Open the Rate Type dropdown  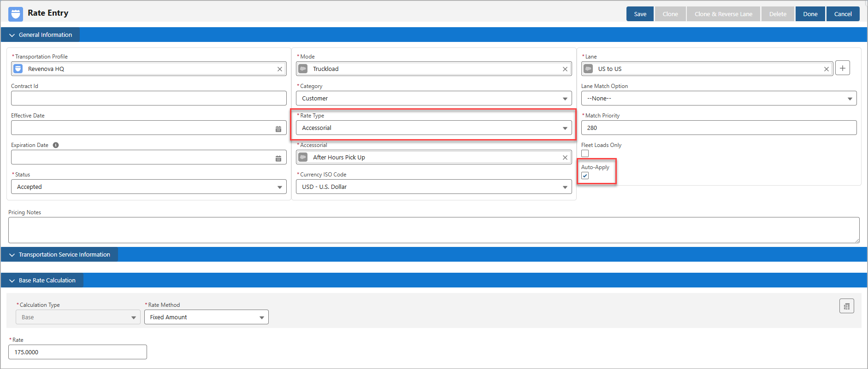[434, 128]
